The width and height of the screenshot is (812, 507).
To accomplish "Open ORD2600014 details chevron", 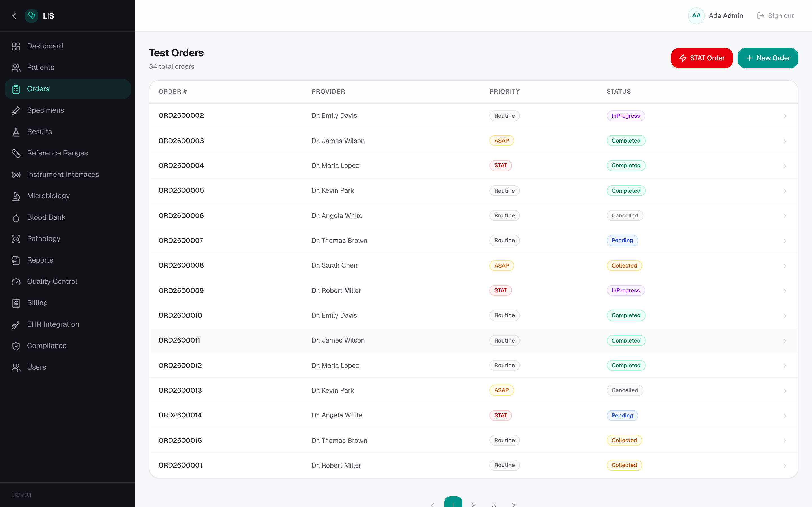I will click(x=784, y=416).
